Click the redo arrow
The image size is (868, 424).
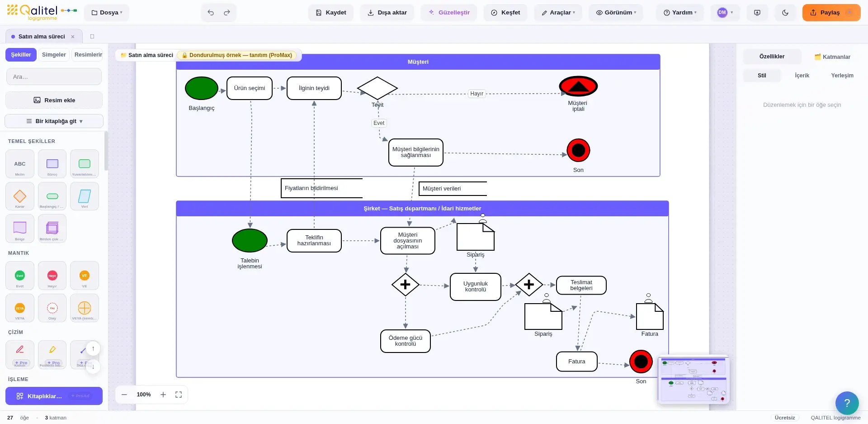pyautogui.click(x=227, y=13)
